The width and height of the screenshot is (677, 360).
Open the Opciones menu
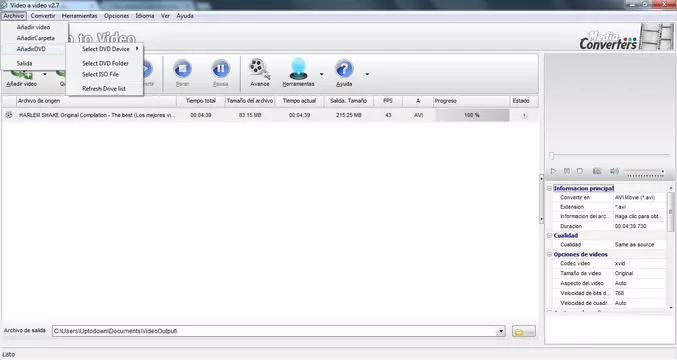(117, 16)
